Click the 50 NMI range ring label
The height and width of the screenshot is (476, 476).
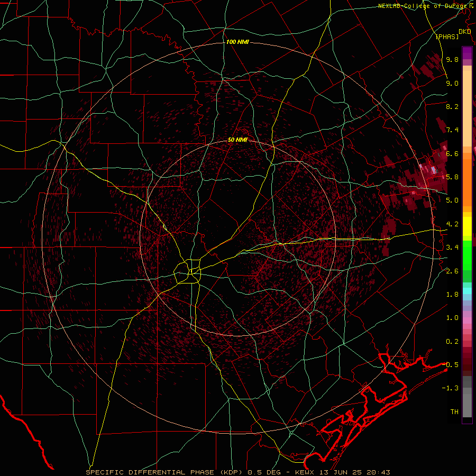pyautogui.click(x=237, y=140)
